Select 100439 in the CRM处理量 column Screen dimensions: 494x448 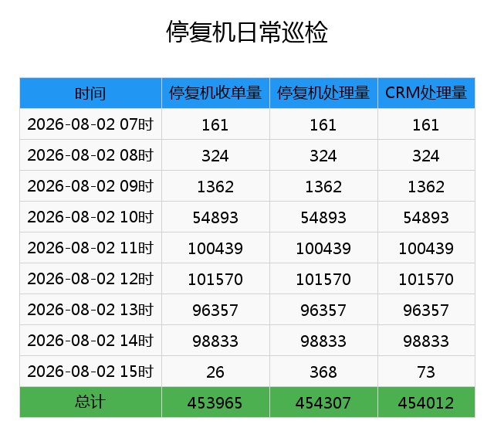coord(426,248)
